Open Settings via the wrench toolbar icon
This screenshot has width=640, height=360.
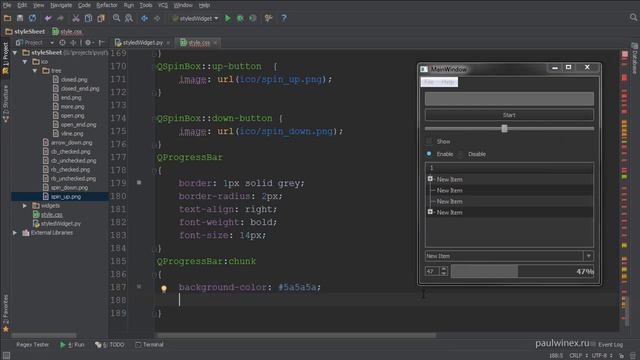(268, 18)
